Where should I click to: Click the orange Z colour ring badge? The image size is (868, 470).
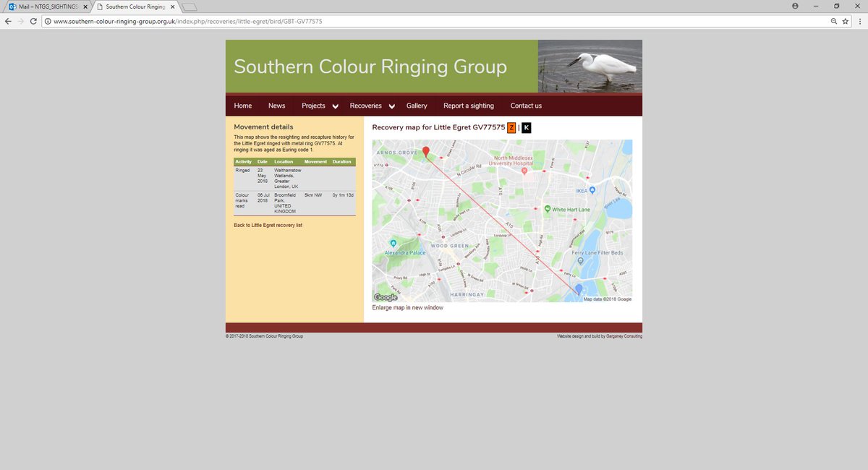511,128
